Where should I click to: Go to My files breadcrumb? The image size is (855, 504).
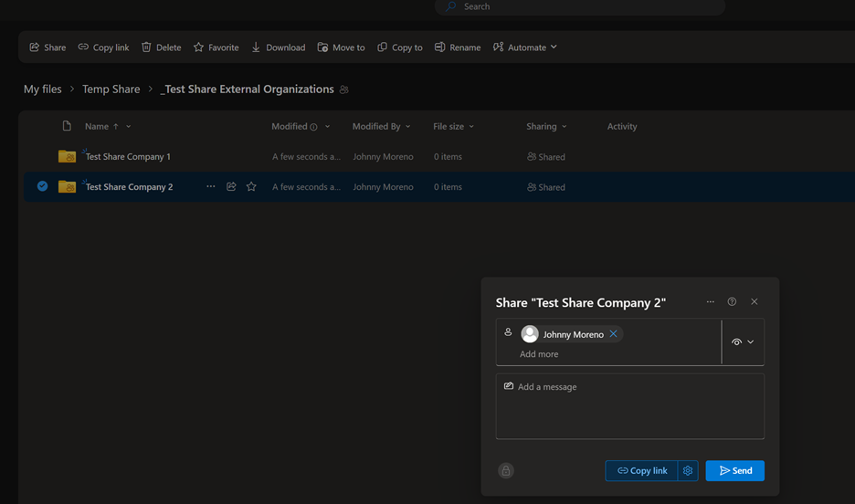pos(43,89)
